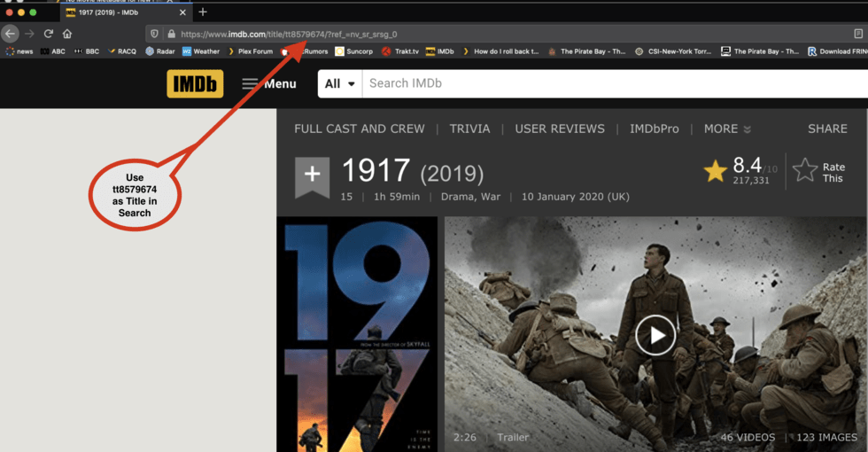Expand the MORE dropdown

[x=727, y=129]
